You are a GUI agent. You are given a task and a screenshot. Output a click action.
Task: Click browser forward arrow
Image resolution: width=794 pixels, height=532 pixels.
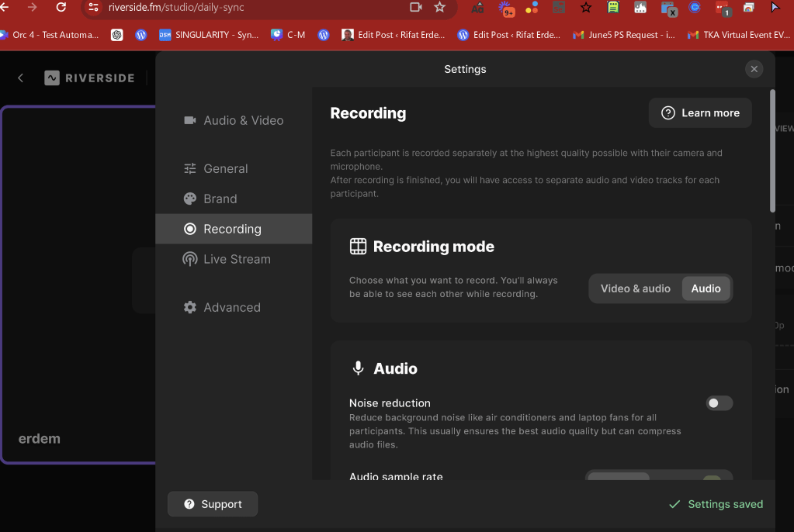[x=32, y=7]
